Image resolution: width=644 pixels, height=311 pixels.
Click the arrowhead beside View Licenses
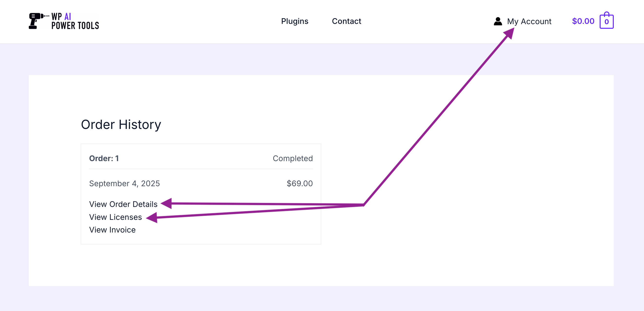[x=152, y=217]
